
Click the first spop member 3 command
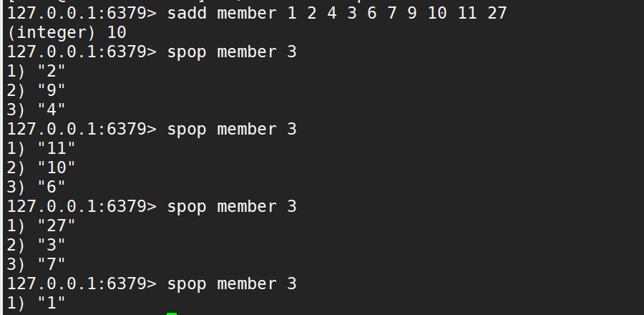232,52
